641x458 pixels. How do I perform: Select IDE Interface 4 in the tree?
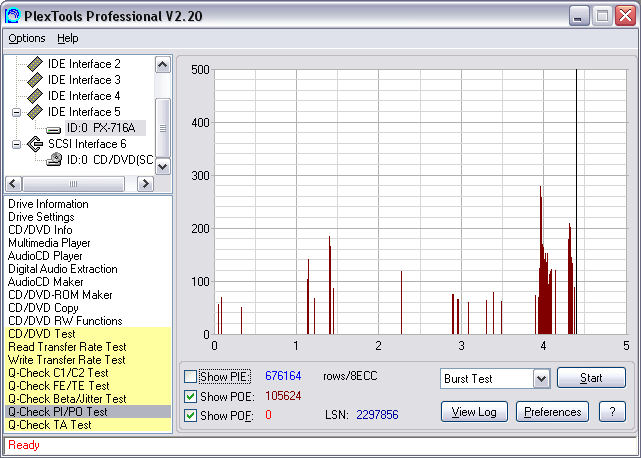pyautogui.click(x=84, y=96)
